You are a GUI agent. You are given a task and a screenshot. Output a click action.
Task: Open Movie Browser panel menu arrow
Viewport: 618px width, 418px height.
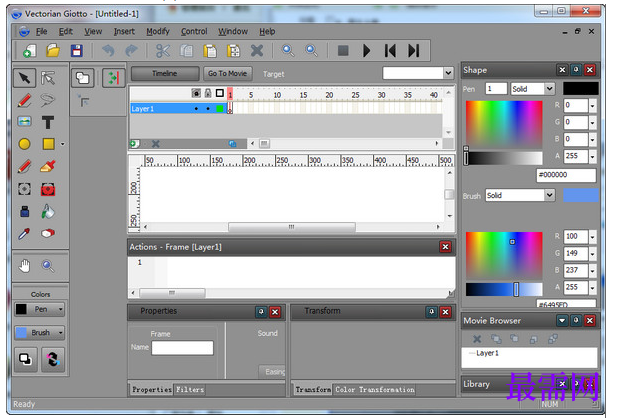coord(562,321)
